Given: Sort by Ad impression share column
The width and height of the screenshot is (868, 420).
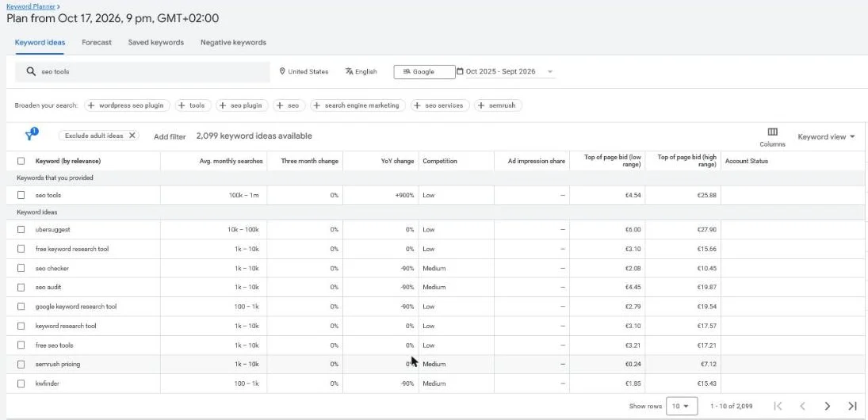Looking at the screenshot, I should tap(537, 161).
